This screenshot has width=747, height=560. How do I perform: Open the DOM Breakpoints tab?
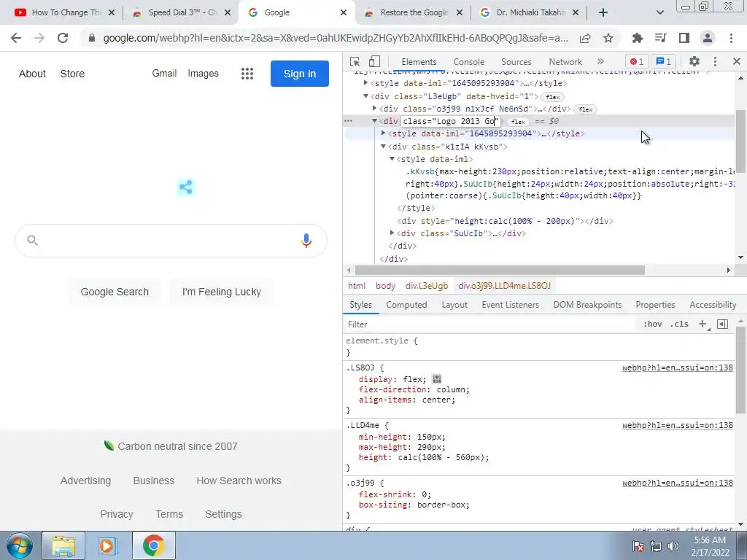pos(587,305)
